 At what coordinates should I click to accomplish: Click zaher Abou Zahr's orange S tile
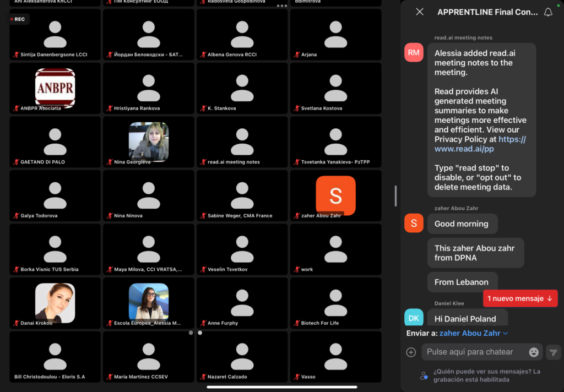[x=335, y=195]
